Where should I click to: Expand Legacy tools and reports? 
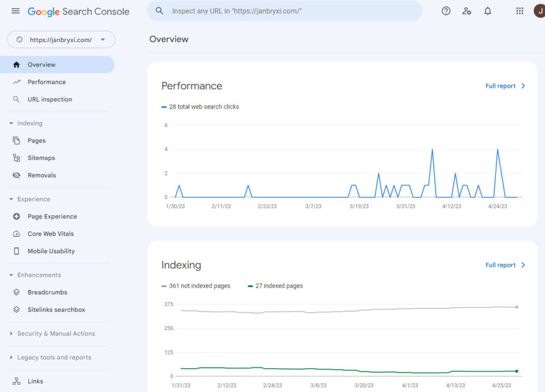pyautogui.click(x=12, y=357)
